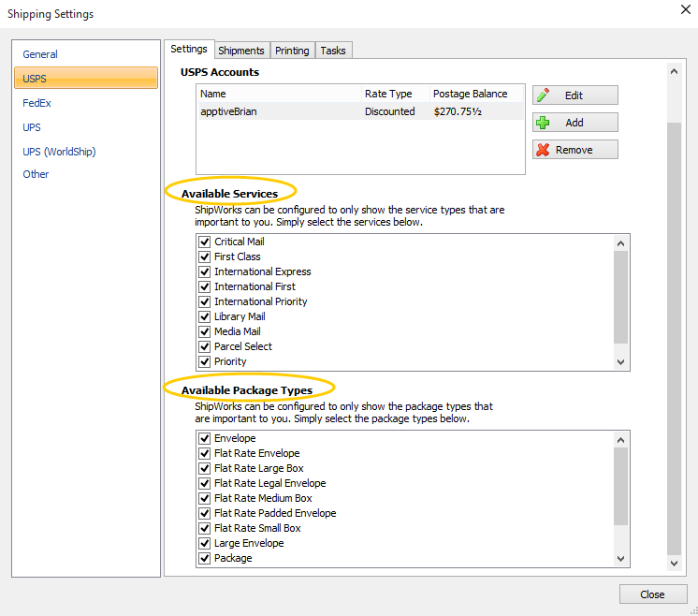This screenshot has width=698, height=616.
Task: Toggle the Priority service checkbox
Action: 204,361
